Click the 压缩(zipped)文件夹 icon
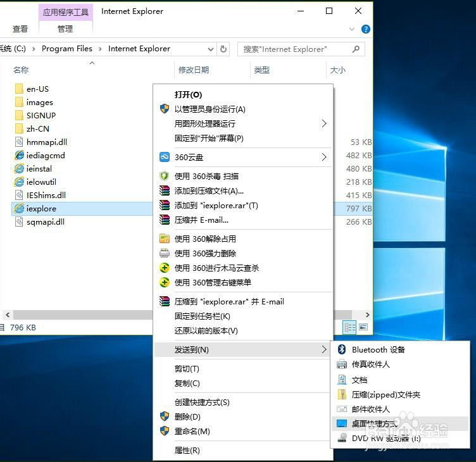Screen dimensions: 476x462 coord(342,395)
